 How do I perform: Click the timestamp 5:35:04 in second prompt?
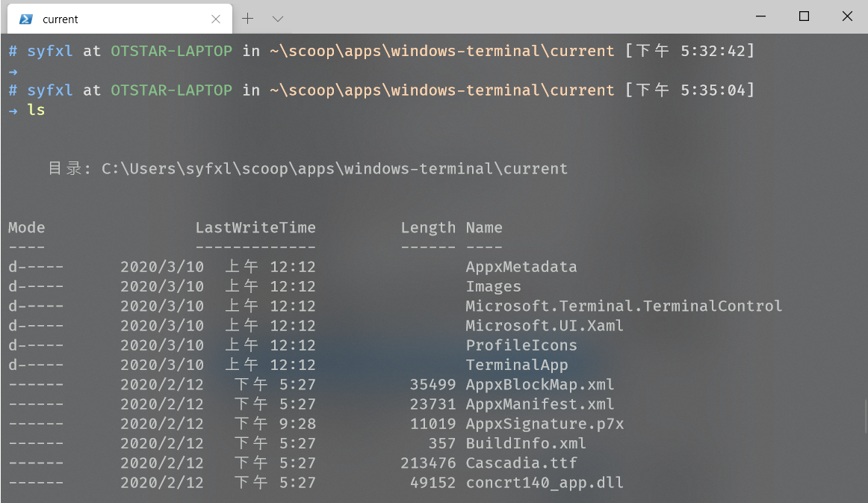pos(713,90)
